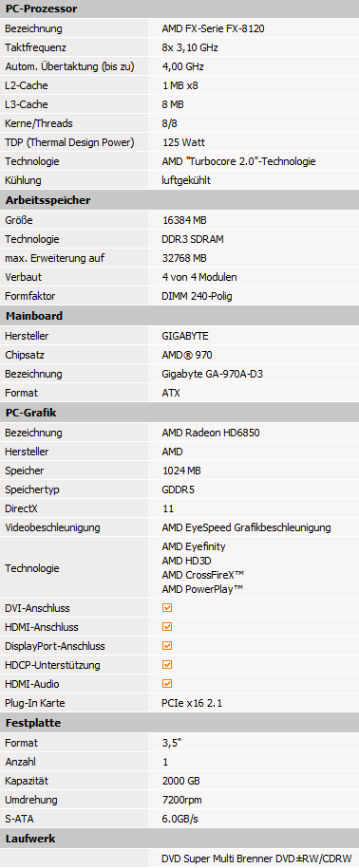The width and height of the screenshot is (359, 868).
Task: Click the 16384 MB memory size value
Action: point(184,220)
